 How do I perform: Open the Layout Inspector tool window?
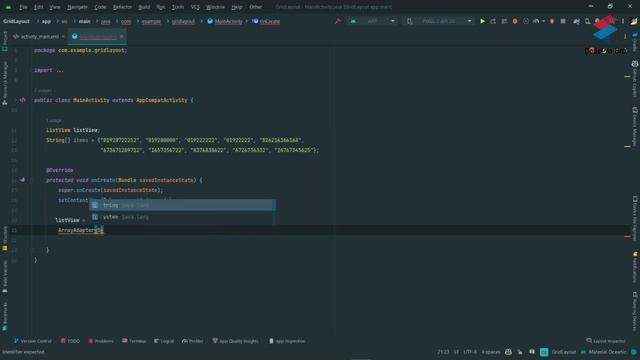606,341
